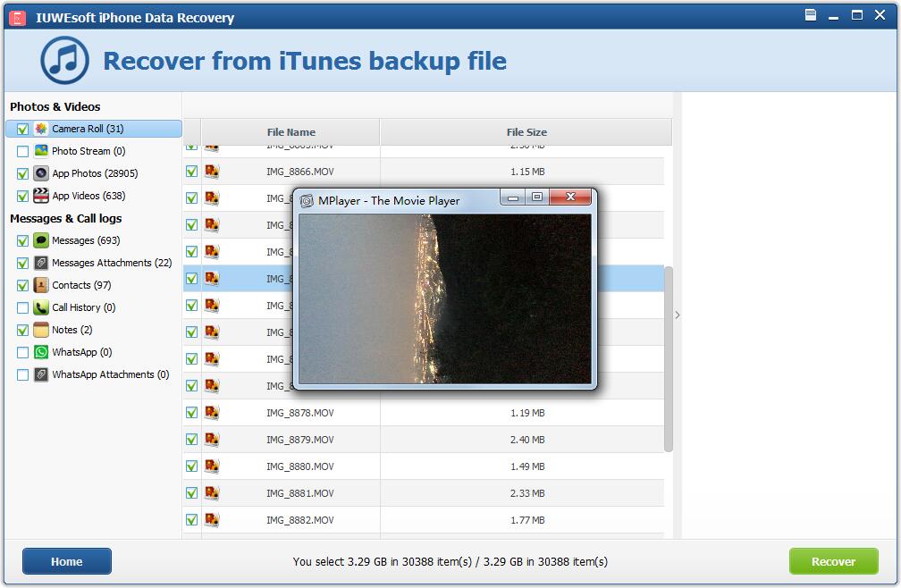Click the Call History phone icon
Viewport: 901px width, 588px height.
(41, 307)
